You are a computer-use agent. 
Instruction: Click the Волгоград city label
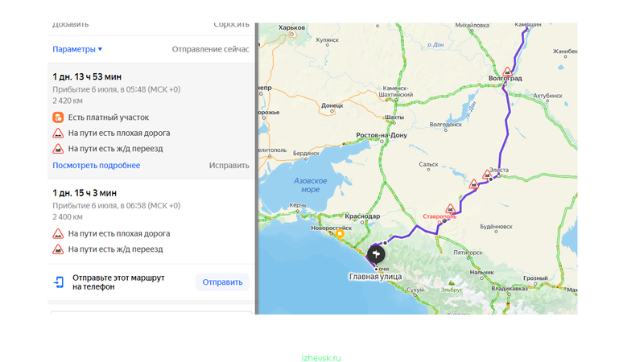pos(506,78)
